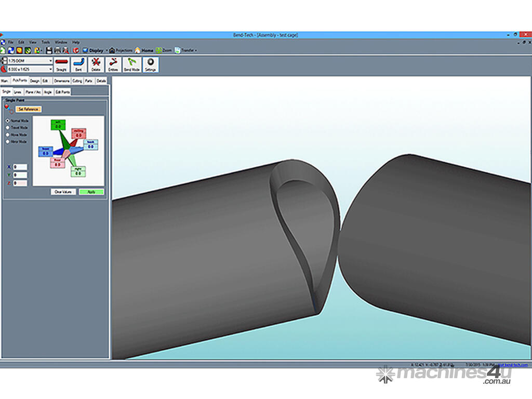Open the 6.000 x 1.625 die dropdown
This screenshot has height=399, width=532.
(30, 69)
